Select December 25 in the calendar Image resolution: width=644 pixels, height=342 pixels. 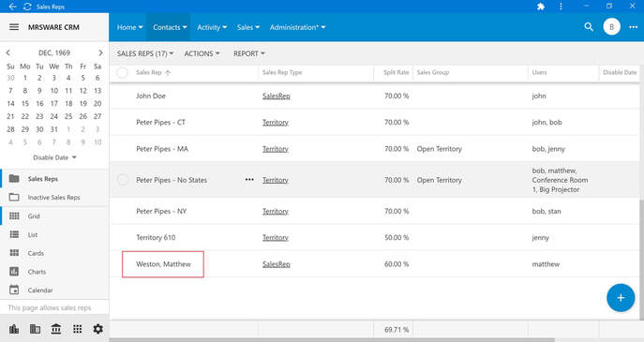(x=68, y=116)
